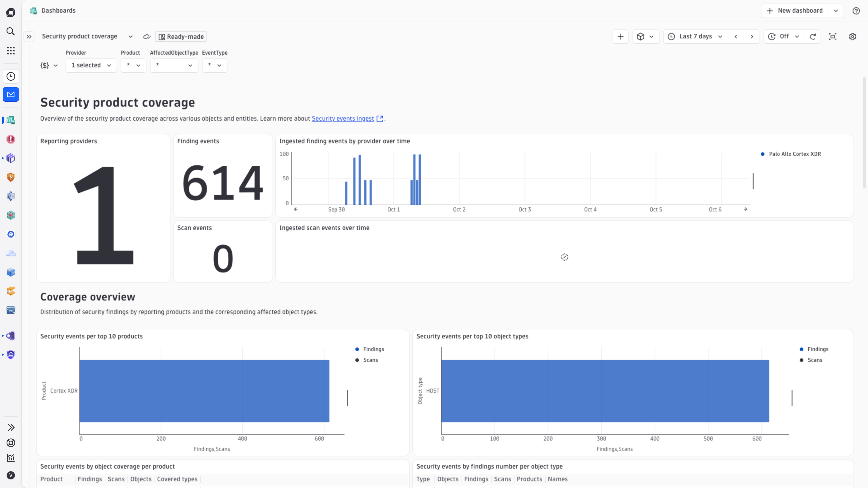Image resolution: width=868 pixels, height=488 pixels.
Task: Open the apps grid launcher
Action: pos(11,51)
